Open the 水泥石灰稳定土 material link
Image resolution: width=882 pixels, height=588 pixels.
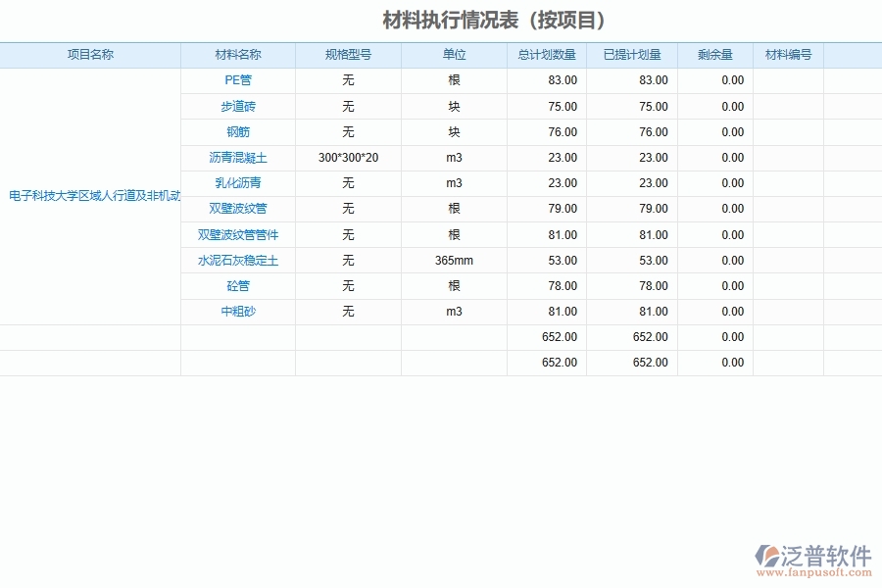pos(238,260)
